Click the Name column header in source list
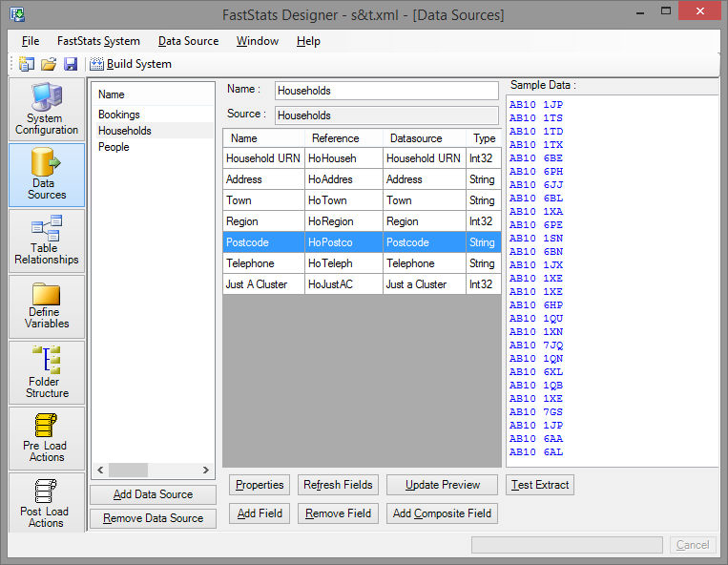 click(x=111, y=94)
